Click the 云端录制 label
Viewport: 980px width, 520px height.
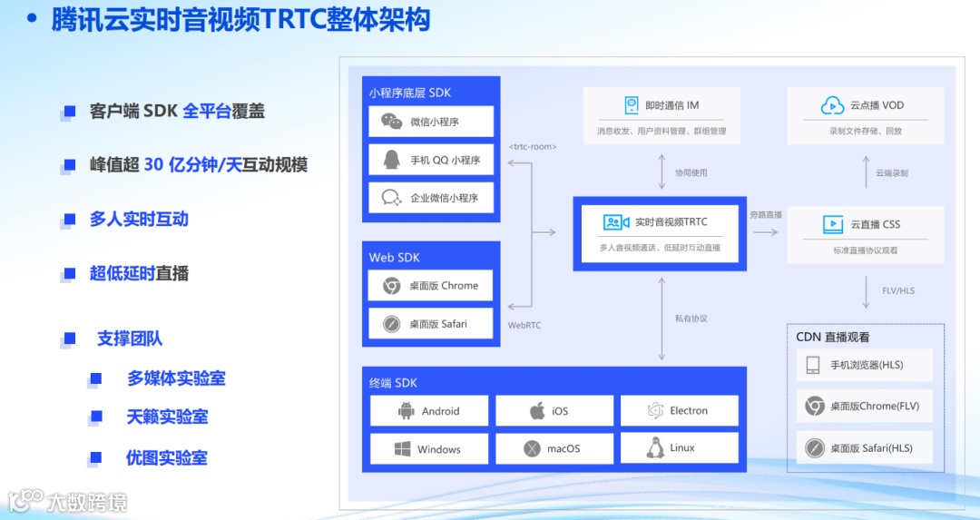(891, 172)
